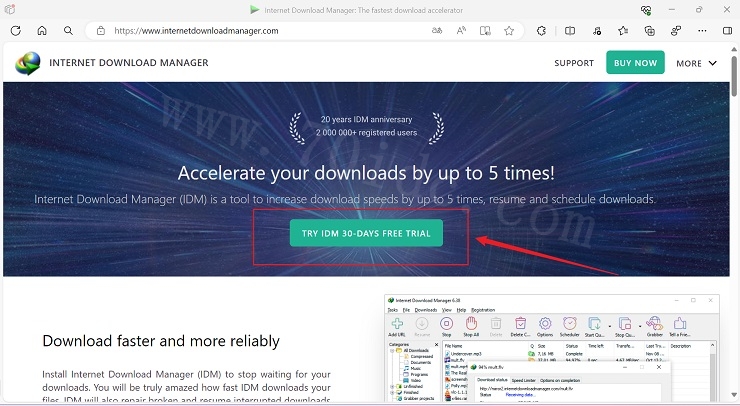Click the toolbar icon left of the three-dots menu
The width and height of the screenshot is (740, 406).
(x=676, y=31)
